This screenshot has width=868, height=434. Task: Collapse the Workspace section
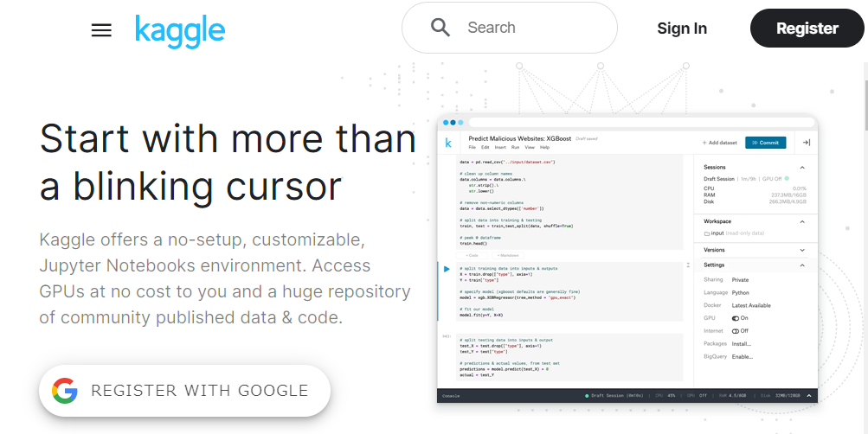[x=802, y=221]
